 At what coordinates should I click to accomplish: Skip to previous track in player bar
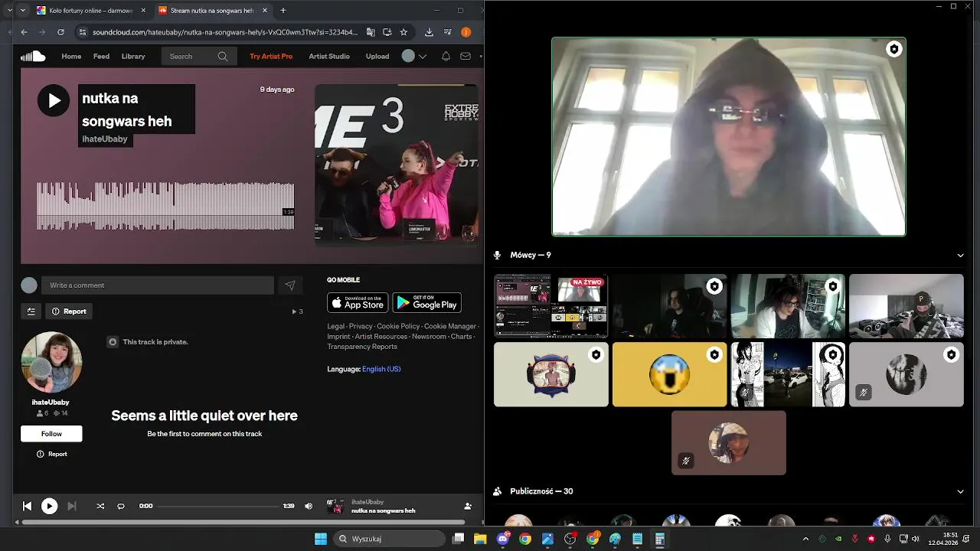(27, 506)
